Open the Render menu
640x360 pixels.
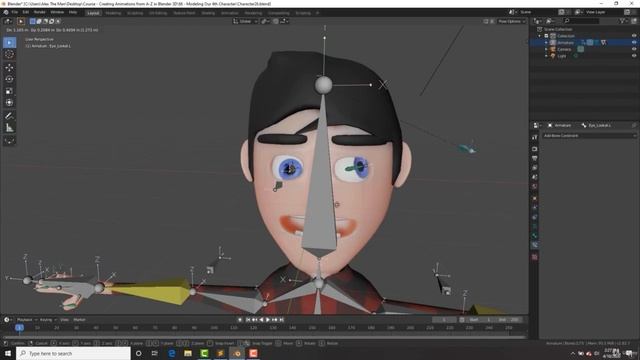click(40, 13)
